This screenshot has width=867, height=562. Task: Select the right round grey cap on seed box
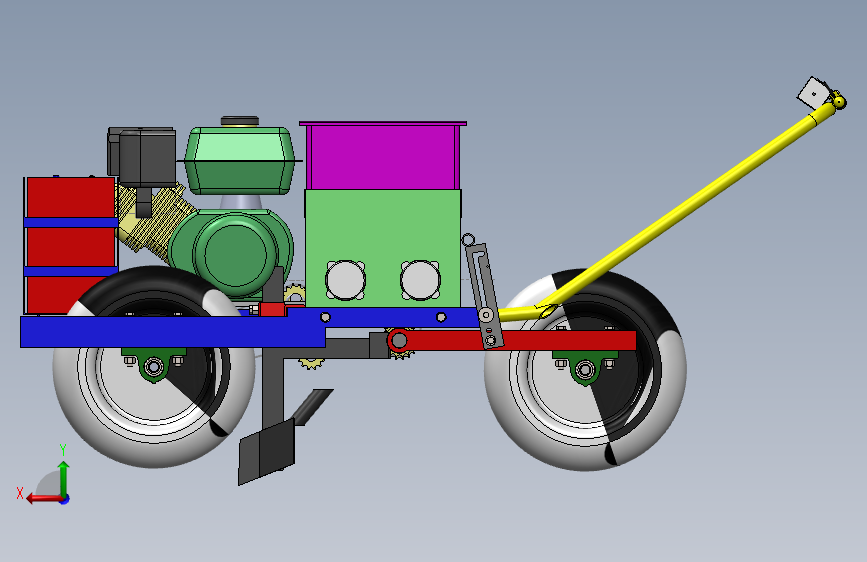(x=420, y=280)
